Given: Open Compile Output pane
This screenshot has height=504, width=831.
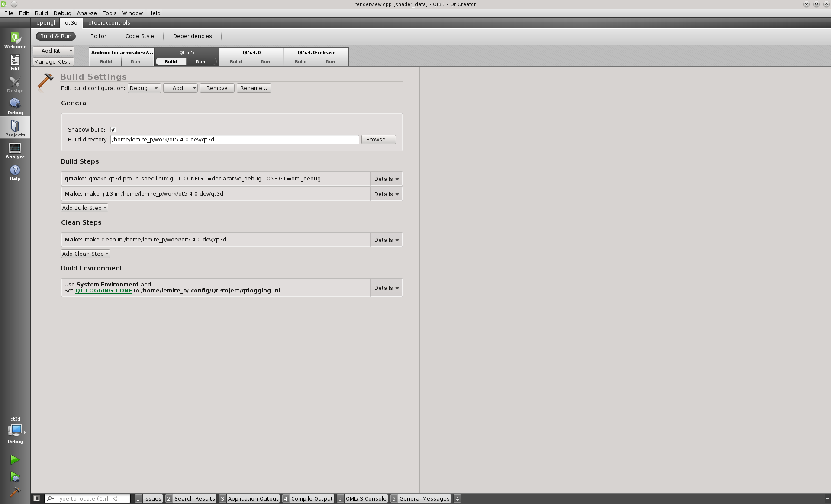Looking at the screenshot, I should 308,498.
